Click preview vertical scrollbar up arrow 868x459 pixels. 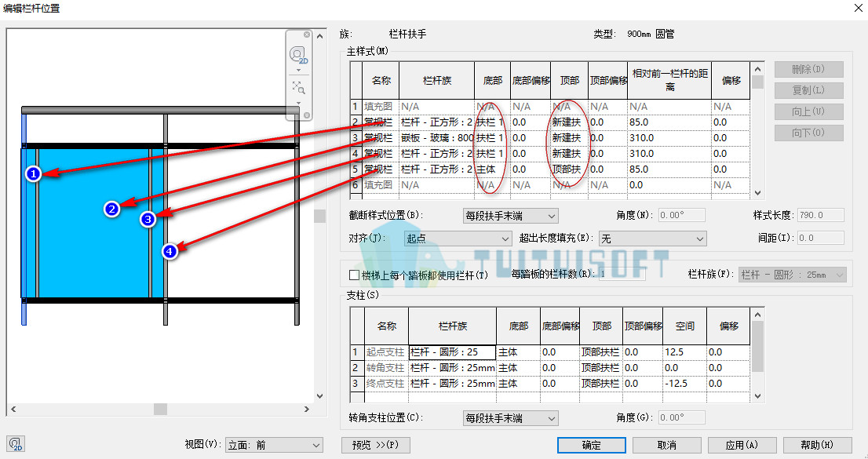pos(319,36)
